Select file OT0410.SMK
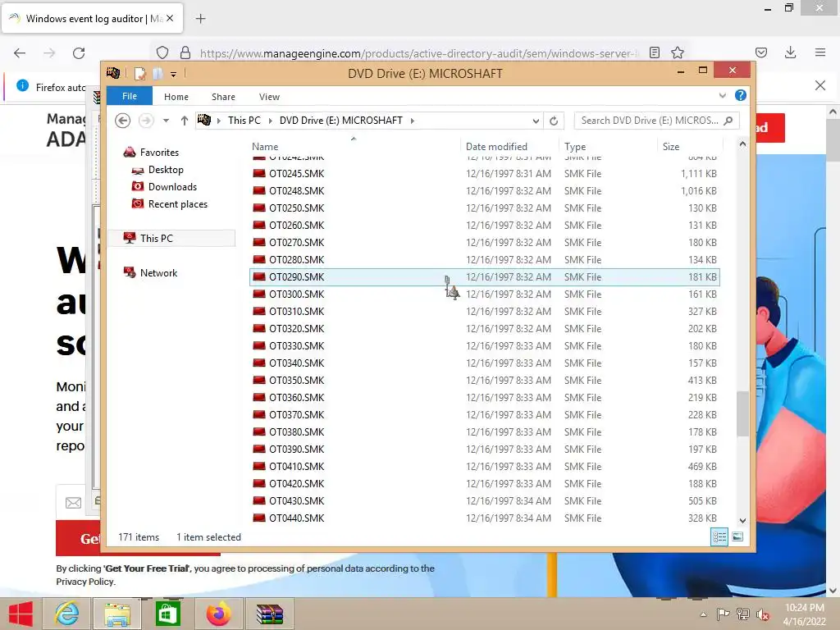 (484, 467)
